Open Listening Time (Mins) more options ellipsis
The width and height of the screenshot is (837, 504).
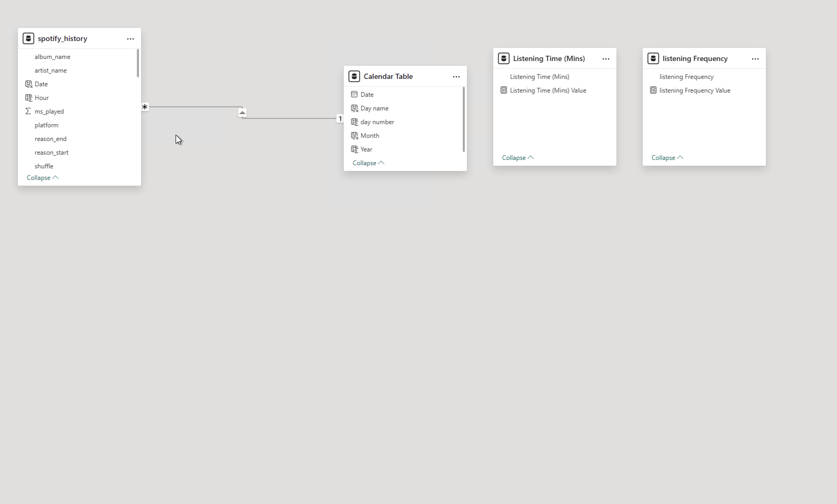point(606,59)
